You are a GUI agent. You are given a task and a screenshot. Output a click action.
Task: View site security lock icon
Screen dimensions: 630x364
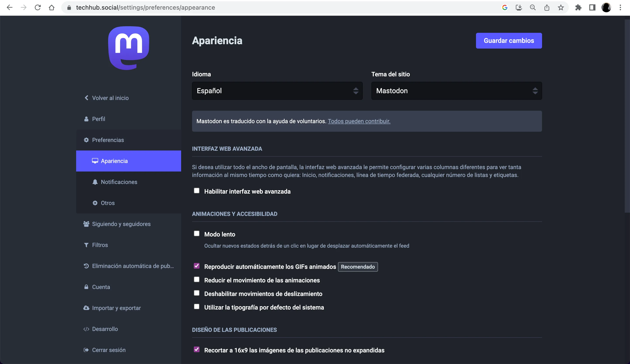click(69, 7)
